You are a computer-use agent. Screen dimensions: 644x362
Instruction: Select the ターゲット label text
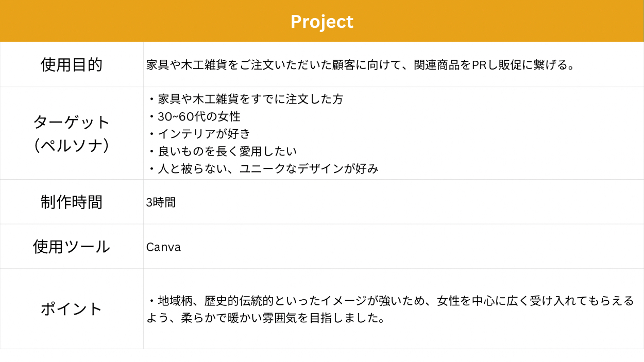72,123
